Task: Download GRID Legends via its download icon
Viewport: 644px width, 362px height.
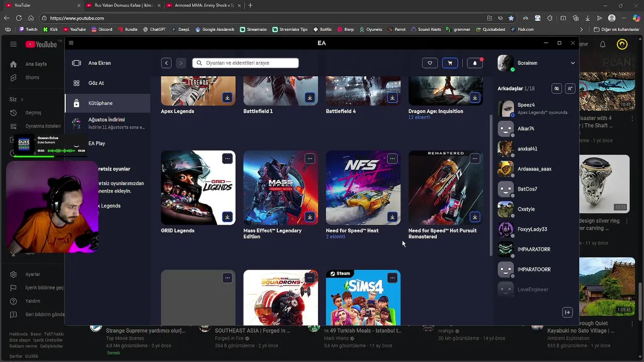Action: [227, 217]
